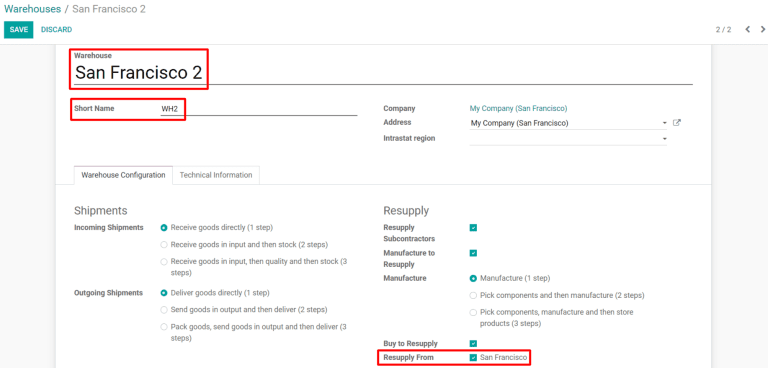The width and height of the screenshot is (768, 368).
Task: Open My Company (San Francisco) company link
Action: [x=518, y=108]
